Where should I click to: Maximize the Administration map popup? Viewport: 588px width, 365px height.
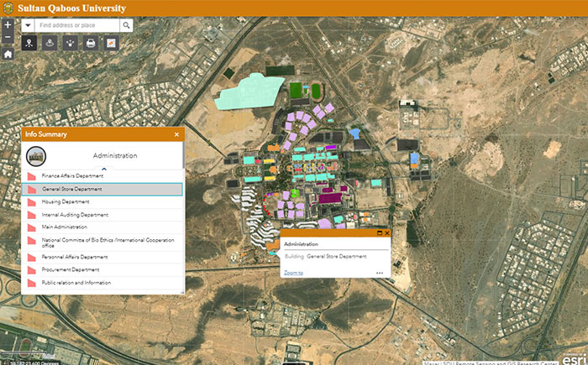click(x=380, y=233)
